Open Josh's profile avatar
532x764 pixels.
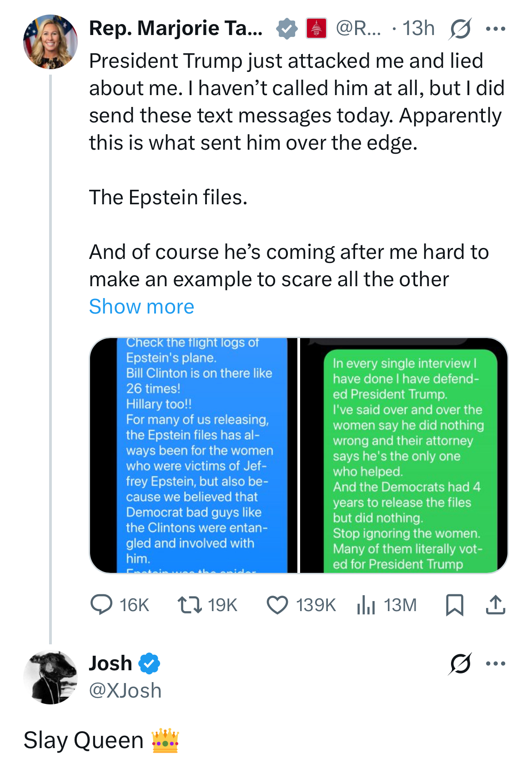[x=50, y=678]
